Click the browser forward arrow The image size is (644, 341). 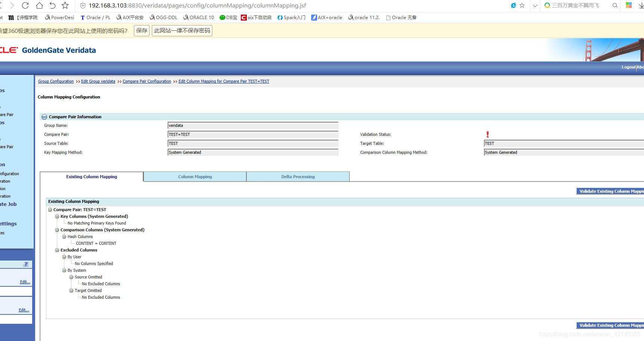click(12, 5)
